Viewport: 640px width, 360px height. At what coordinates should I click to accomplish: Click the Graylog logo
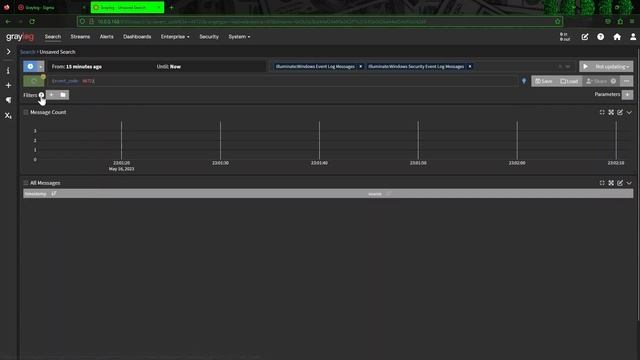tap(20, 37)
